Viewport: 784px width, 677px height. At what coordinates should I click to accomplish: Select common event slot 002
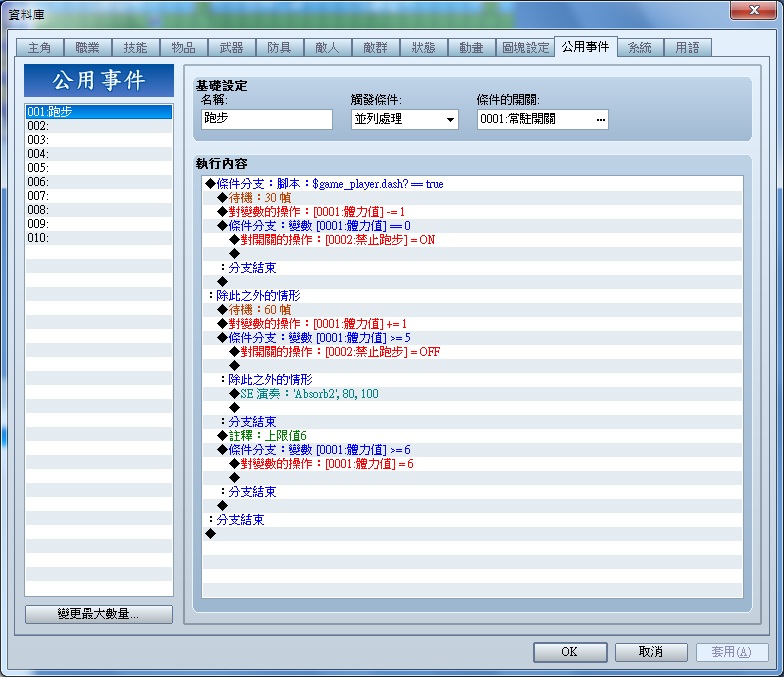(99, 126)
